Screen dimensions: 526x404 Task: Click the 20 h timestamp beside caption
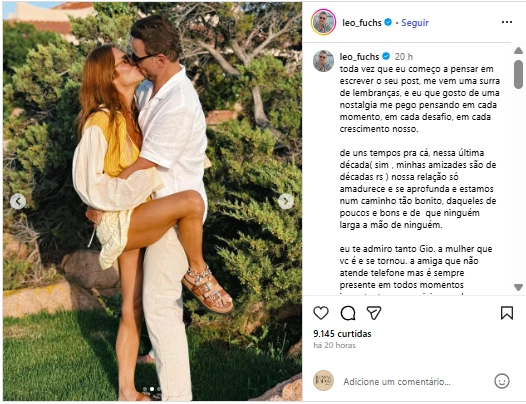click(x=404, y=57)
